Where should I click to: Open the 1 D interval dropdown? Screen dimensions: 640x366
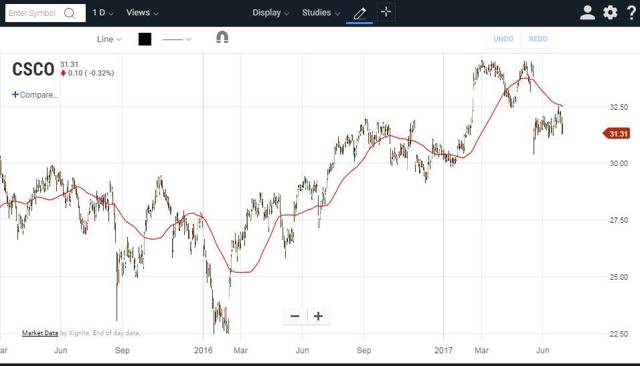point(103,13)
